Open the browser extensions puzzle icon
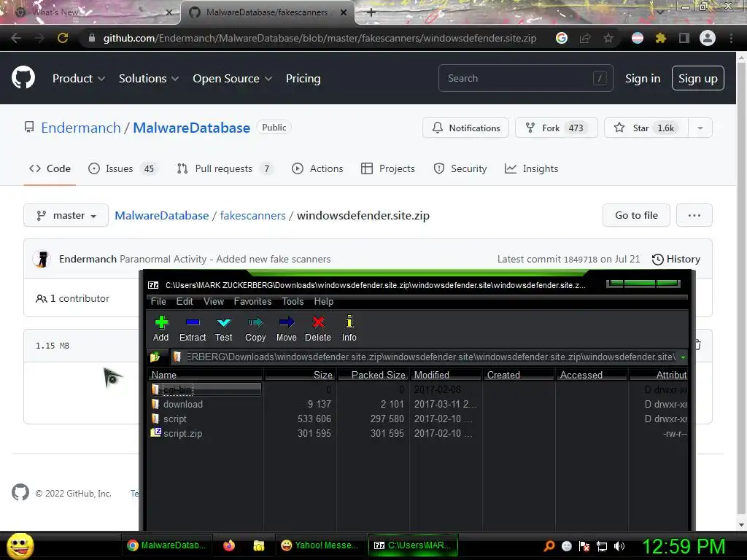Screen dimensions: 747x560 click(x=660, y=38)
